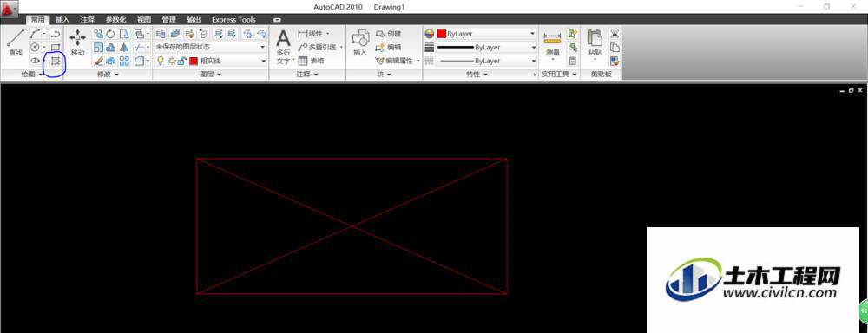This screenshot has width=868, height=333.
Task: Select the Line (直线) tool
Action: (15, 42)
